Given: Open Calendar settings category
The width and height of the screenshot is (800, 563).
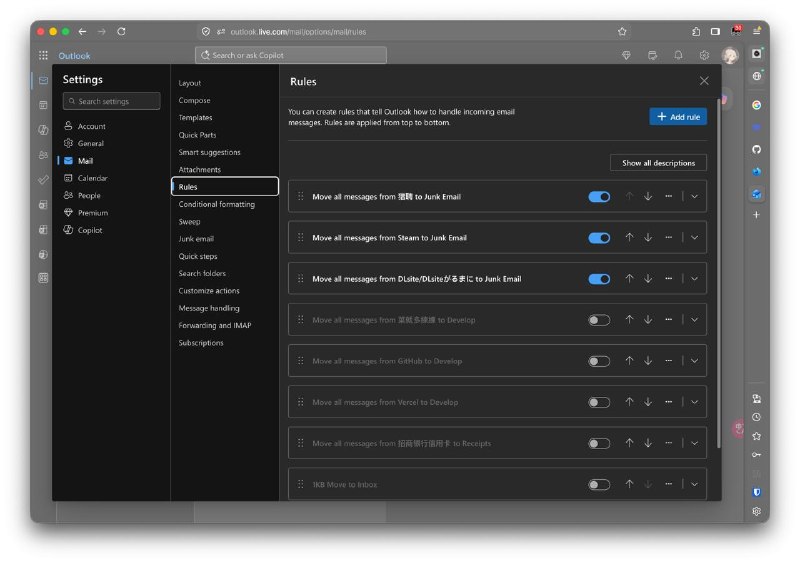Looking at the screenshot, I should (92, 178).
